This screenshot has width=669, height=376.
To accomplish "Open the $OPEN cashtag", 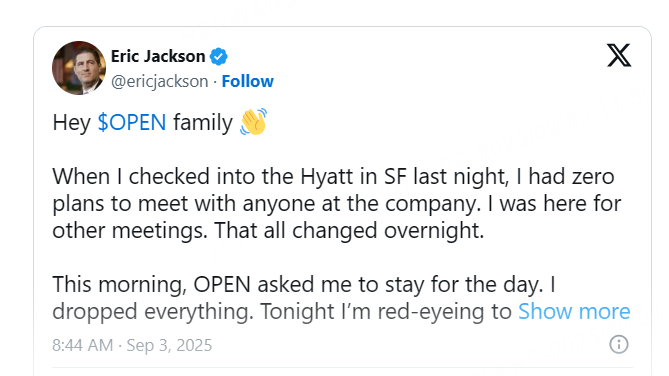I will (x=132, y=122).
